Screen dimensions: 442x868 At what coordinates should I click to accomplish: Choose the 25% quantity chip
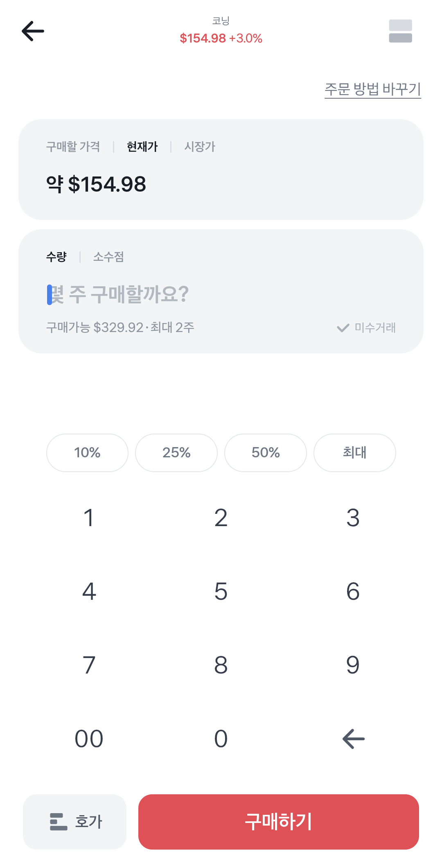(x=176, y=452)
